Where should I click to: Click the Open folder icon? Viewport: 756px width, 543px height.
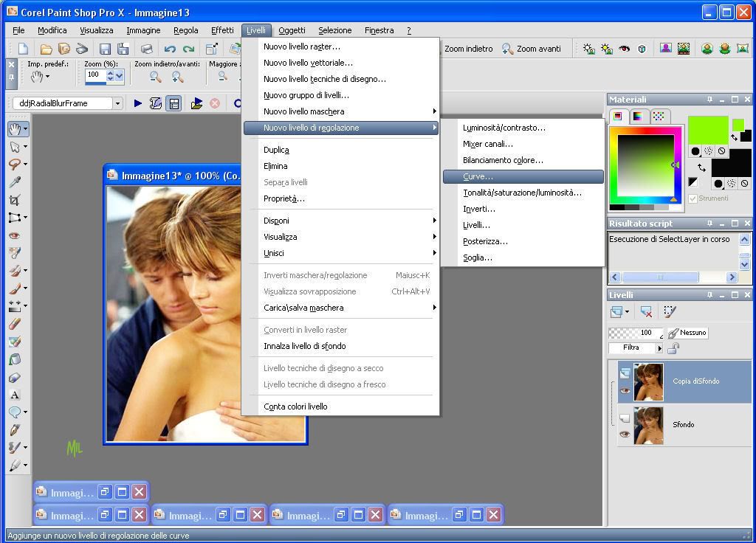[x=46, y=49]
